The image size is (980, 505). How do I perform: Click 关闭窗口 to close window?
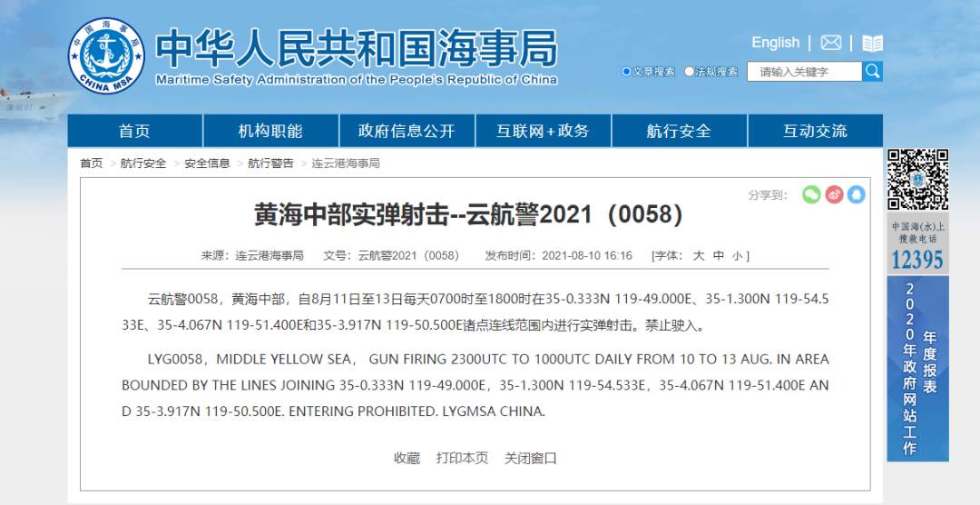531,458
